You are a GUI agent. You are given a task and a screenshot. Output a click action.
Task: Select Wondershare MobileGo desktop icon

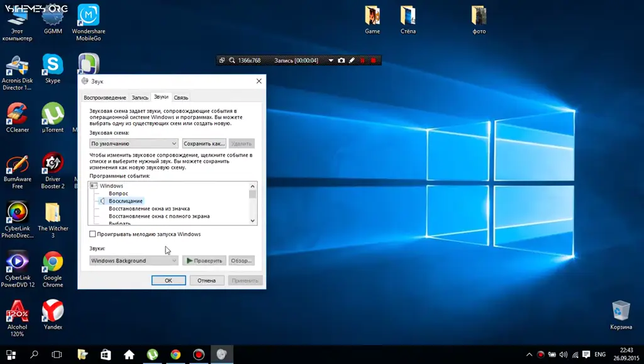click(x=88, y=23)
